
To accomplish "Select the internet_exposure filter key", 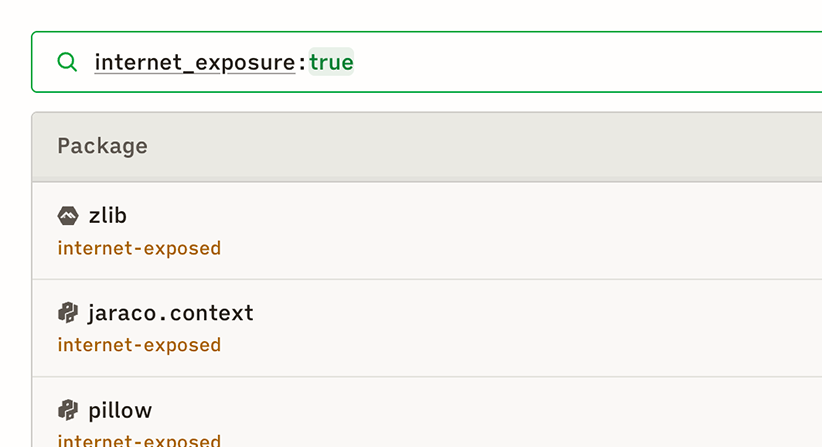I will pyautogui.click(x=195, y=62).
